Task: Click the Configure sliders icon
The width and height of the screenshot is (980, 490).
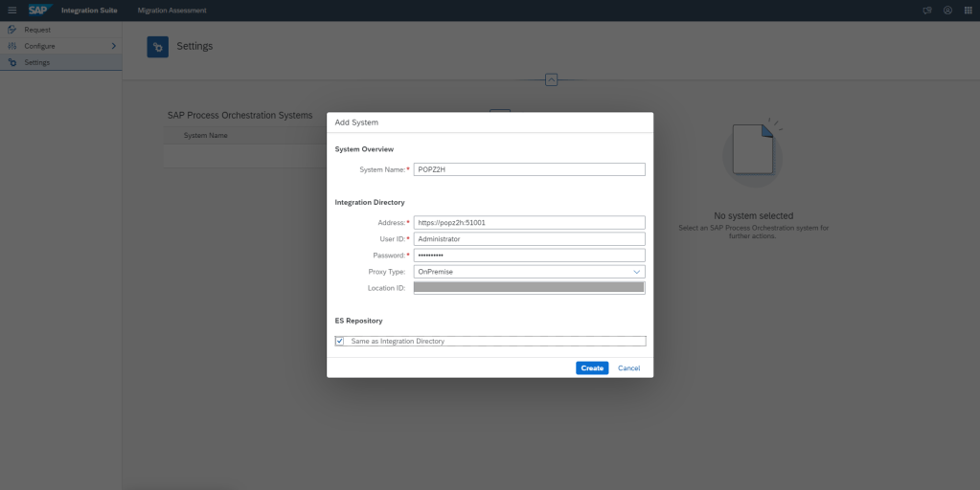Action: (x=12, y=46)
